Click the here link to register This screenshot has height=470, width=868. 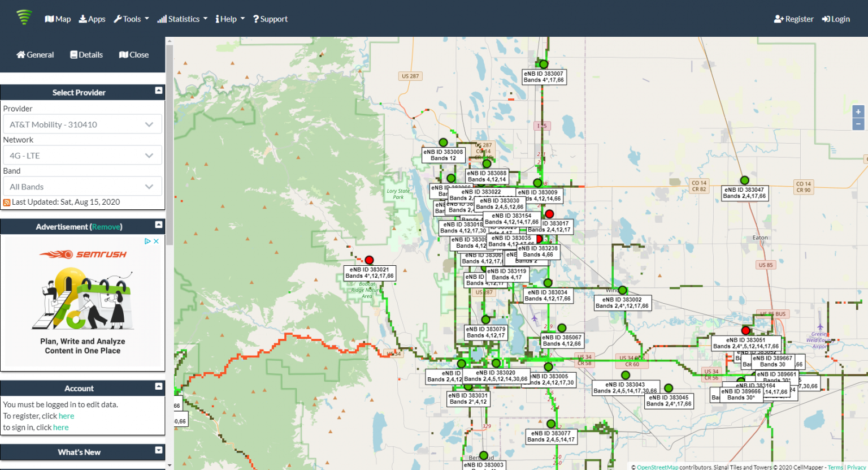coord(66,416)
